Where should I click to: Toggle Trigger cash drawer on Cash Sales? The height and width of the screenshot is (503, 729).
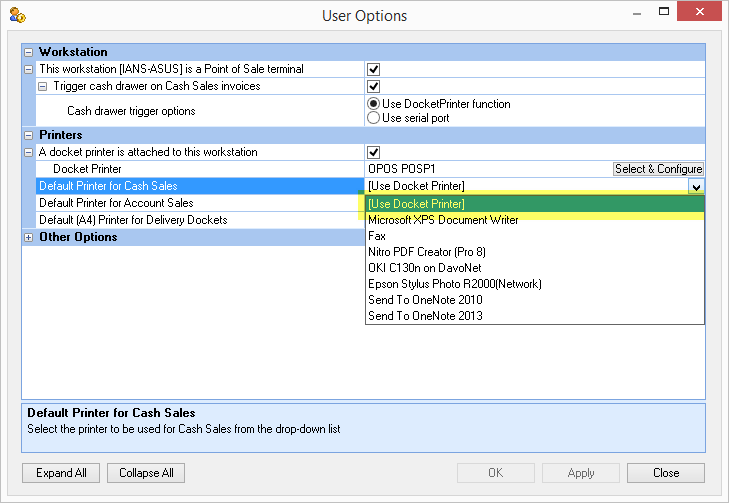[374, 86]
